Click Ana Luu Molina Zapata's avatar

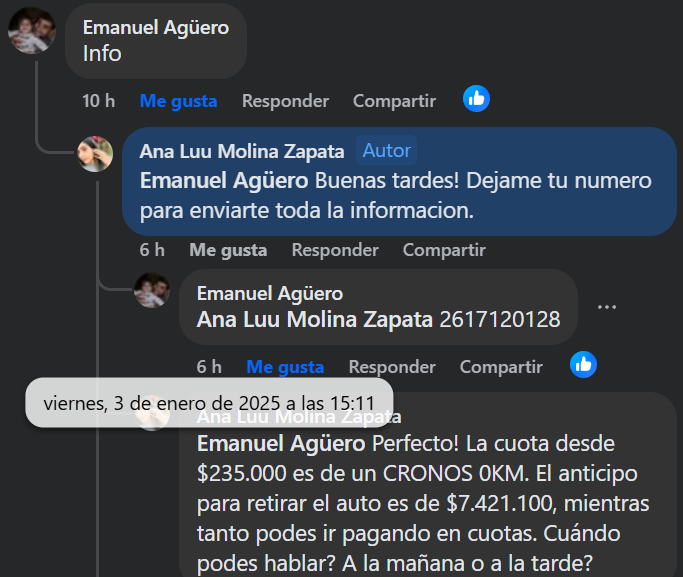[x=96, y=153]
